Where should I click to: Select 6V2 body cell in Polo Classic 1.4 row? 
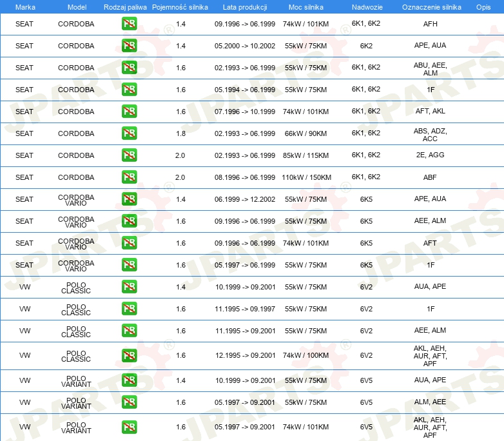click(x=366, y=287)
